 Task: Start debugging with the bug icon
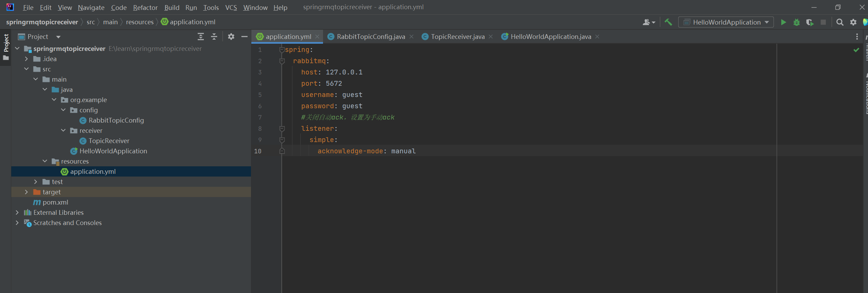click(796, 22)
